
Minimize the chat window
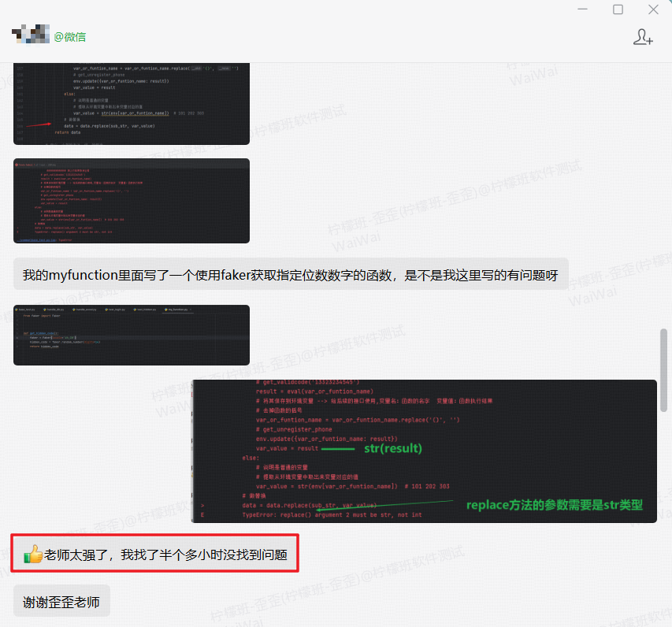point(582,9)
